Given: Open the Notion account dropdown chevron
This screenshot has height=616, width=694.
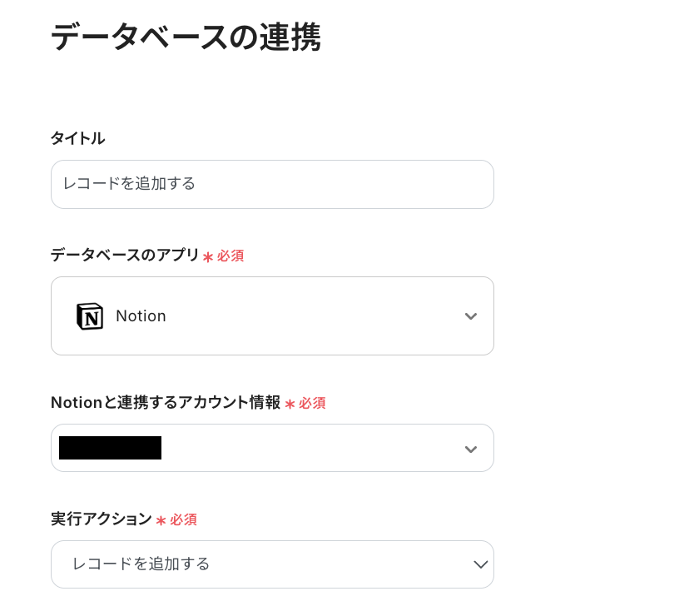Looking at the screenshot, I should point(470,450).
